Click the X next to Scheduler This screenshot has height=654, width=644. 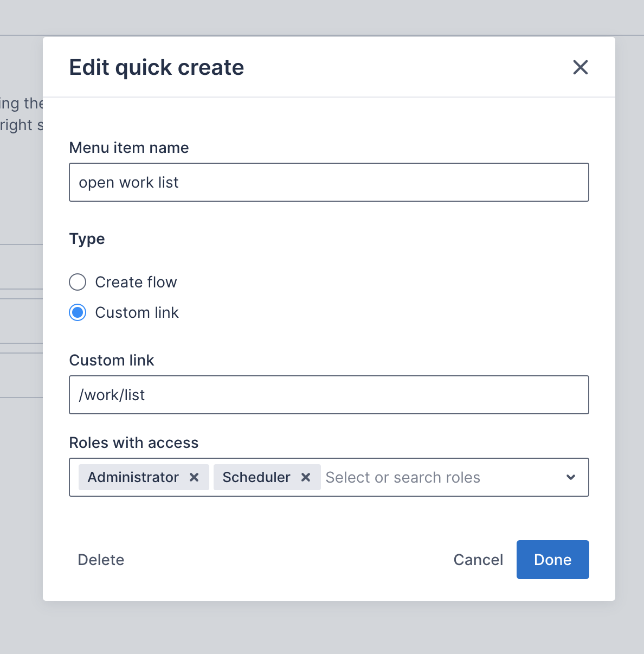[x=306, y=477]
